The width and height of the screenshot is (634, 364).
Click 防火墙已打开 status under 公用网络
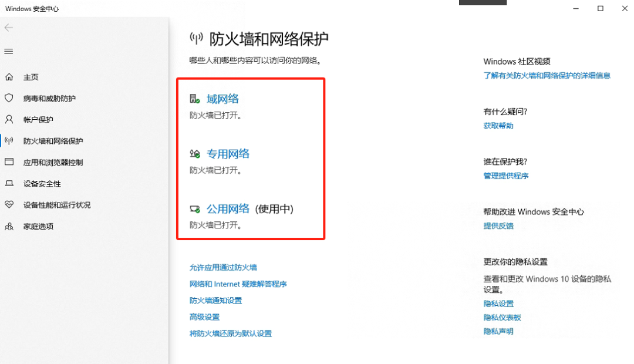[x=216, y=225]
